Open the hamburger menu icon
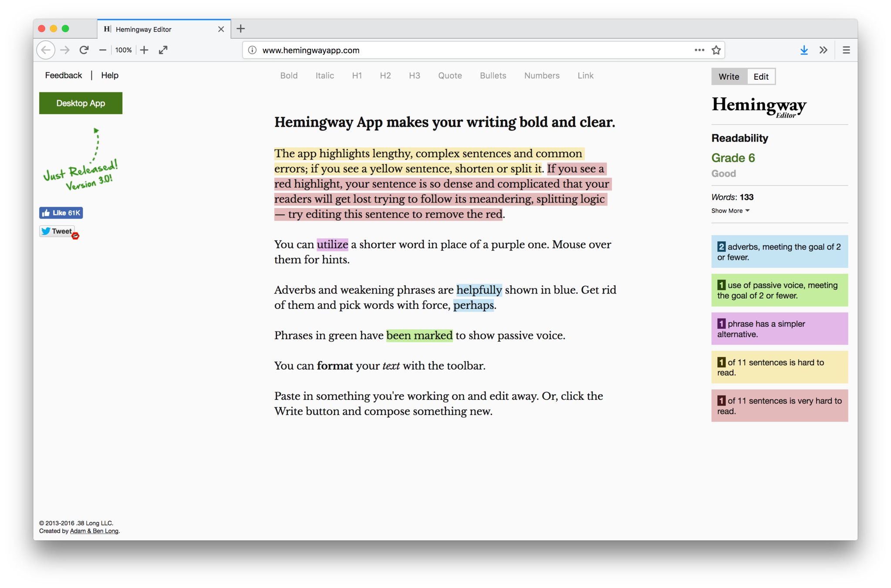The image size is (891, 588). pyautogui.click(x=846, y=50)
